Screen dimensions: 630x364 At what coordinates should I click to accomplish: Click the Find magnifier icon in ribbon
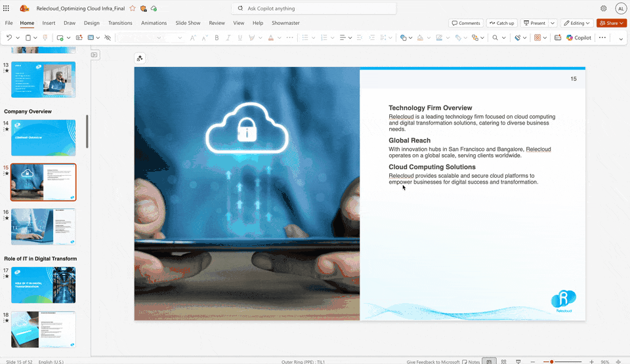(x=495, y=37)
